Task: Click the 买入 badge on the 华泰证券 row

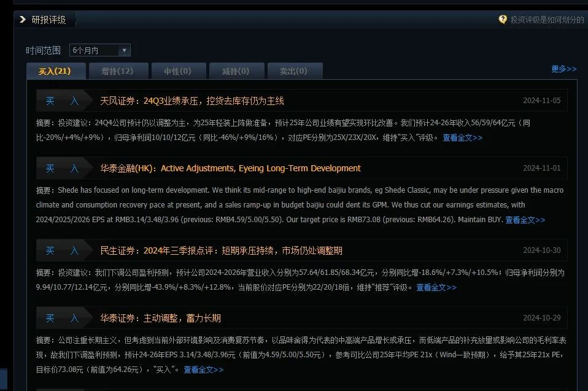Action: pyautogui.click(x=64, y=319)
